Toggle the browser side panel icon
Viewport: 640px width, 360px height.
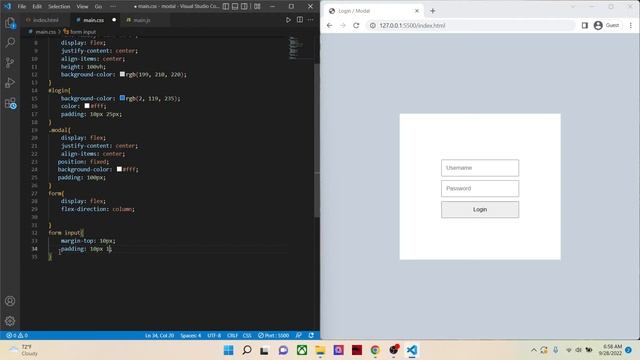(584, 25)
